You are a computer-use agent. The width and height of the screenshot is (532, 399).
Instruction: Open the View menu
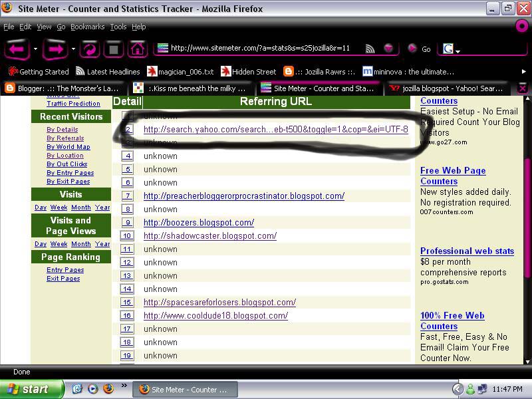[x=44, y=27]
